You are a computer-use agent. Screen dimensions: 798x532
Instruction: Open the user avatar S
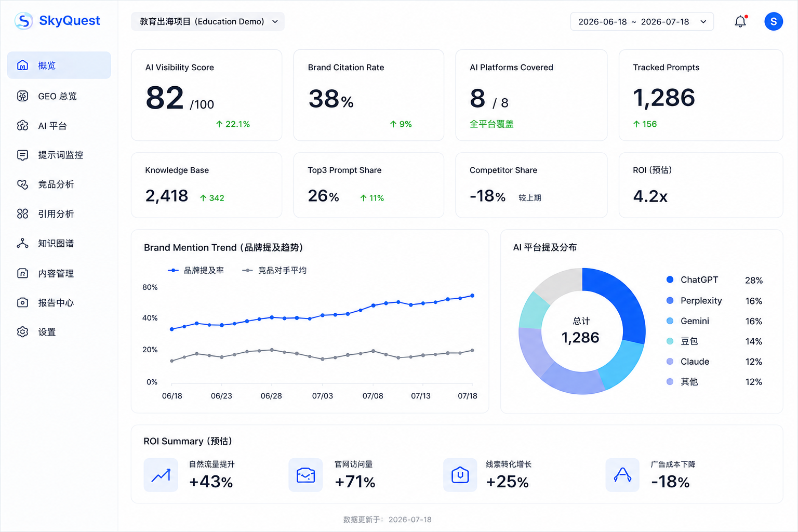(x=774, y=21)
